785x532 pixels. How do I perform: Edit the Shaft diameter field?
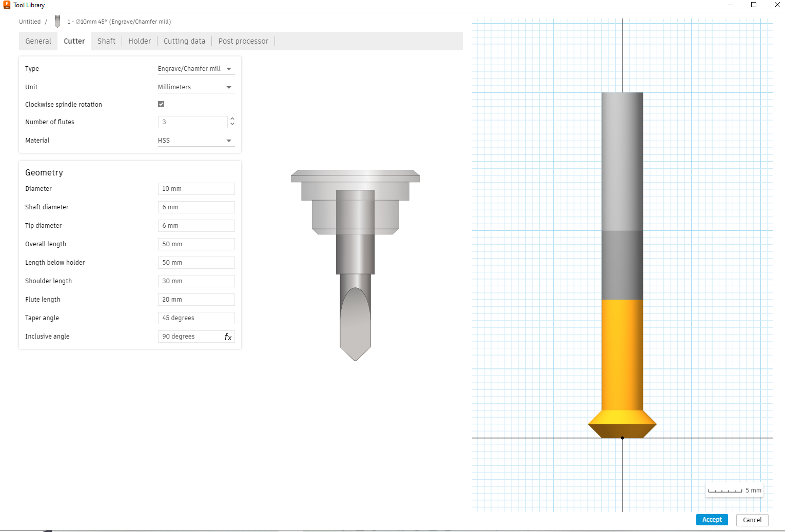(197, 207)
